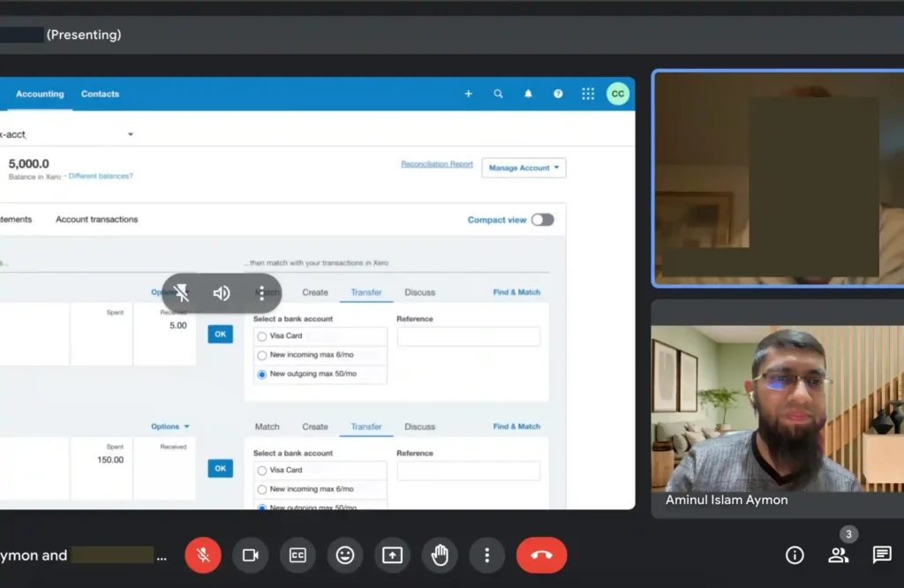Click the highlighted top participant video tile
The width and height of the screenshot is (904, 588).
pyautogui.click(x=777, y=178)
